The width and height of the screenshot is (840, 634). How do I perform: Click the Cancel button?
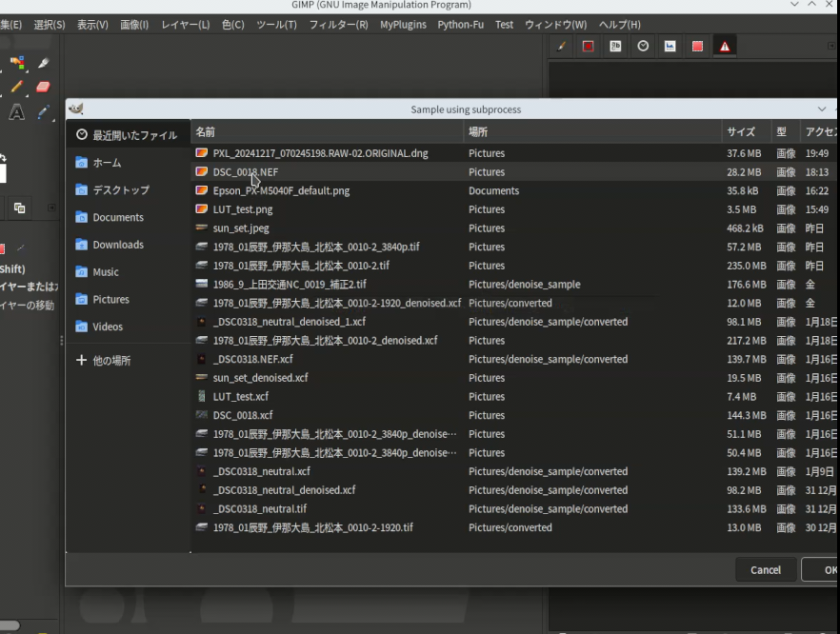(x=765, y=569)
